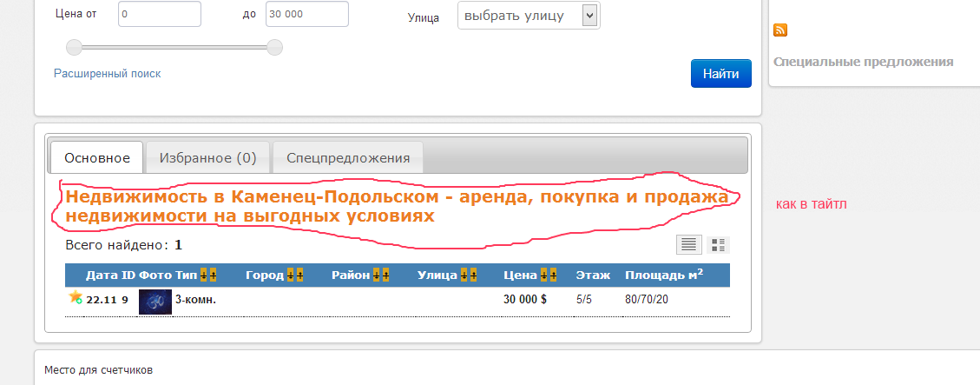
Task: Open the Спецпредложения tab
Action: click(348, 158)
